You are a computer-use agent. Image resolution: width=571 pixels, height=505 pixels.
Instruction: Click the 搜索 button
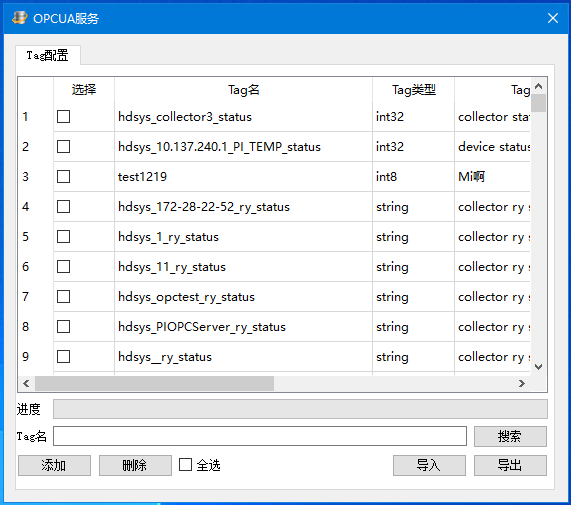[510, 436]
